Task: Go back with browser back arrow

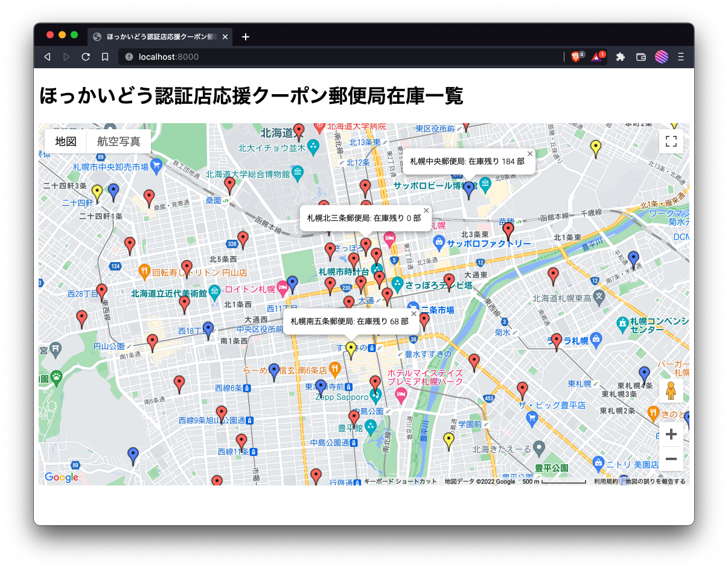Action: (47, 57)
